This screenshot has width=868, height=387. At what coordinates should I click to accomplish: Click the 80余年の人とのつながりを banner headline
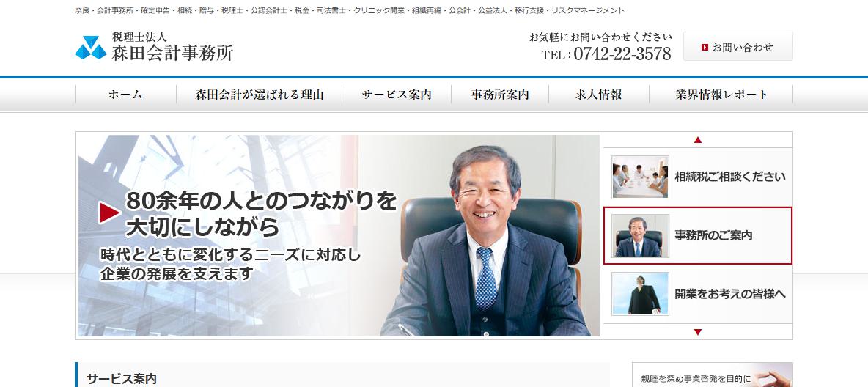click(x=261, y=201)
